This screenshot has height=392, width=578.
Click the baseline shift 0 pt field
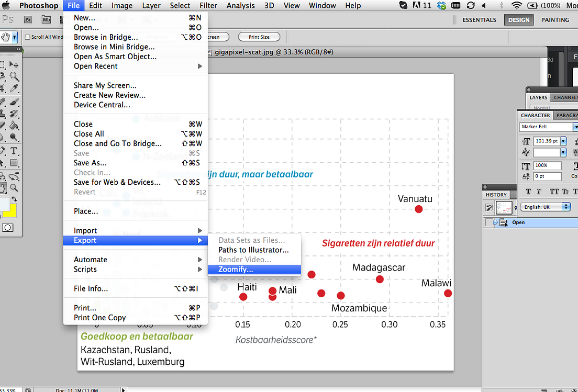click(x=547, y=176)
